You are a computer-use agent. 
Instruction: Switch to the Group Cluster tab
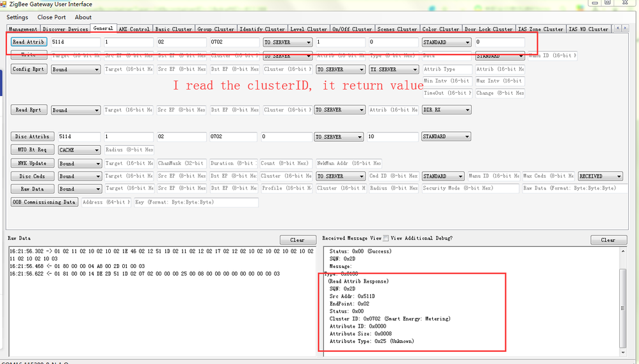(x=216, y=29)
